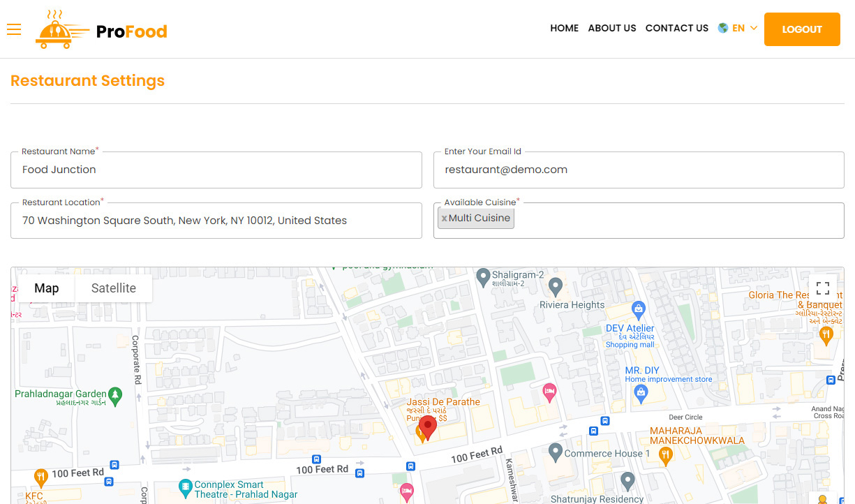The height and width of the screenshot is (504, 855).
Task: Click the MR. DIY store pin
Action: (x=641, y=394)
